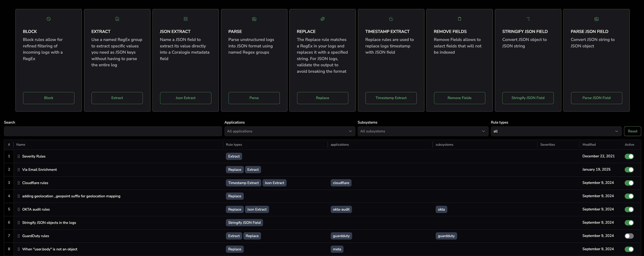This screenshot has width=644, height=256.
Task: Turn off OKTA audit rules toggle
Action: click(629, 210)
